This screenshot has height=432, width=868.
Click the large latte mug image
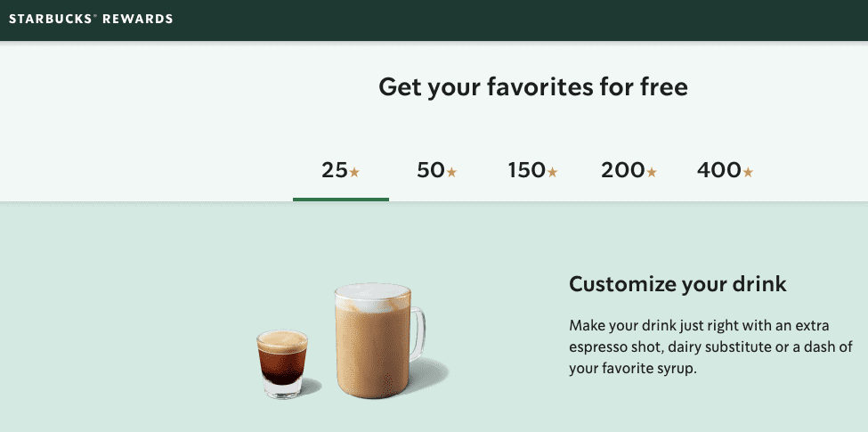coord(372,347)
